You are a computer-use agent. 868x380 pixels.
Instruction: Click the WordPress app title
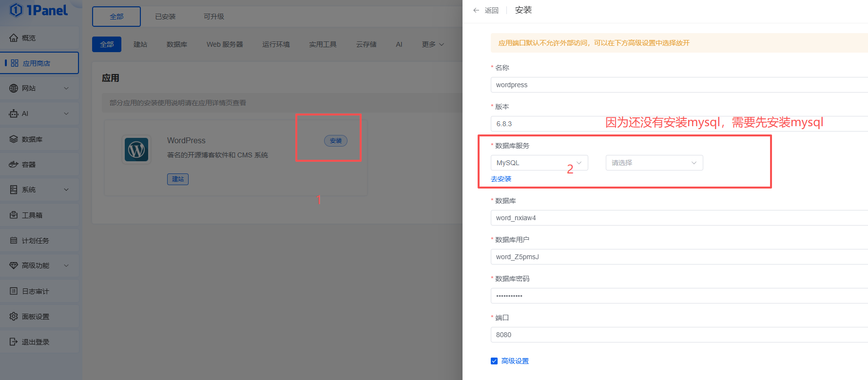[x=186, y=140]
